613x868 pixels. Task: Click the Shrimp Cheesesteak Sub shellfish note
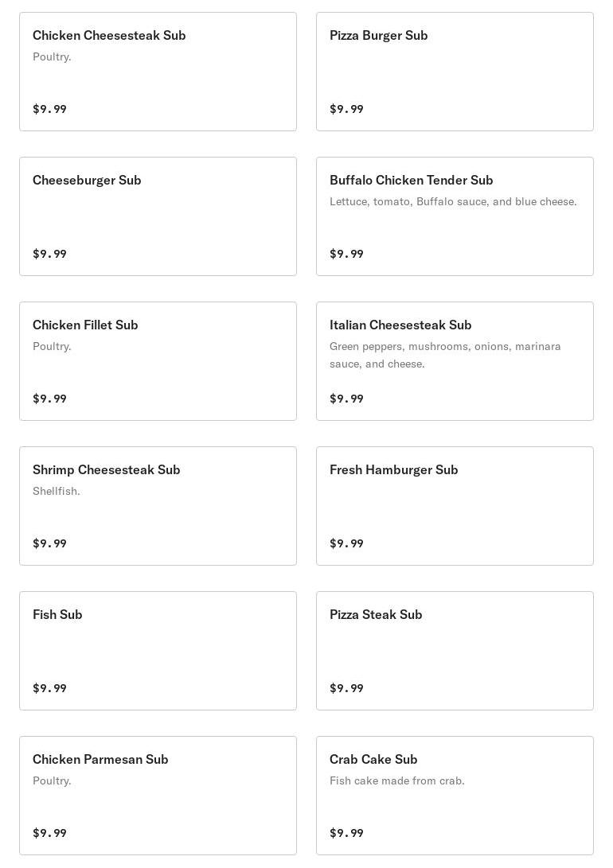[57, 491]
